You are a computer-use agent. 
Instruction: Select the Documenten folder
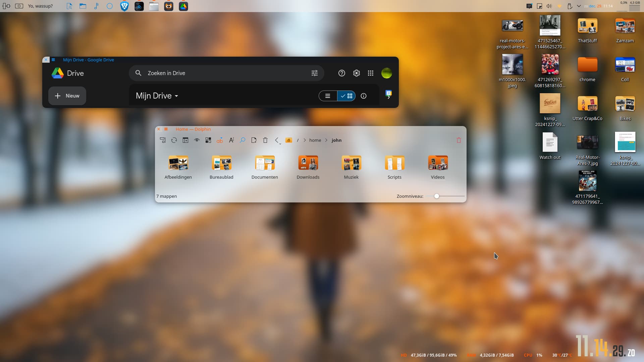265,167
